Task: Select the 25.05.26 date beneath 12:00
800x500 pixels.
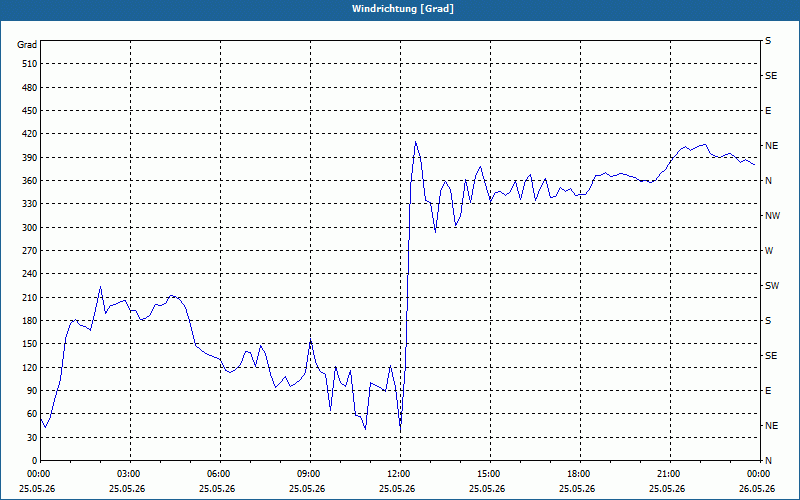Action: click(x=397, y=489)
